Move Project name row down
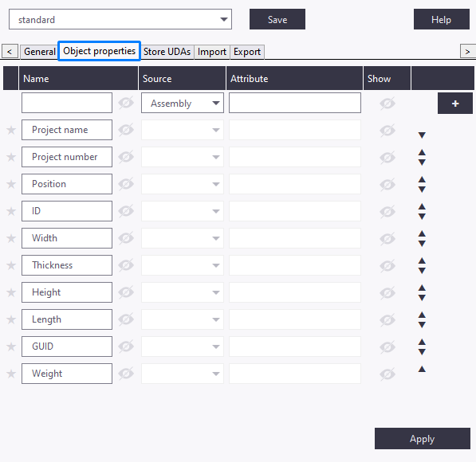 point(422,135)
